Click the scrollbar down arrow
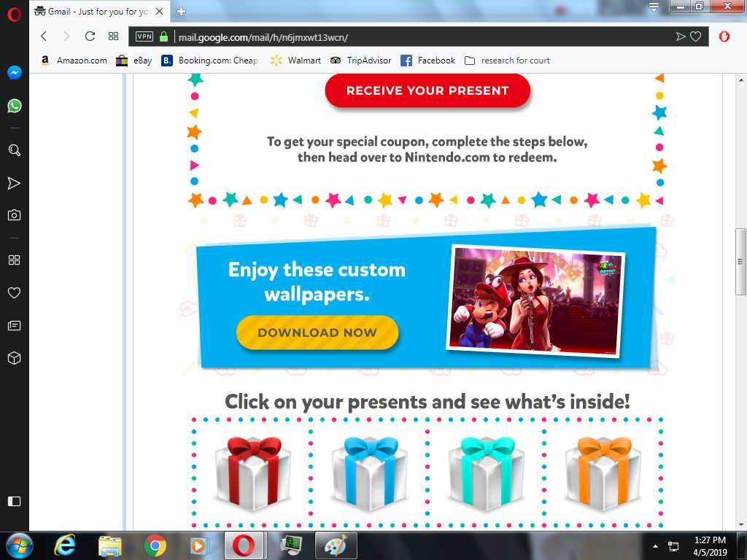The width and height of the screenshot is (747, 560). point(740,525)
